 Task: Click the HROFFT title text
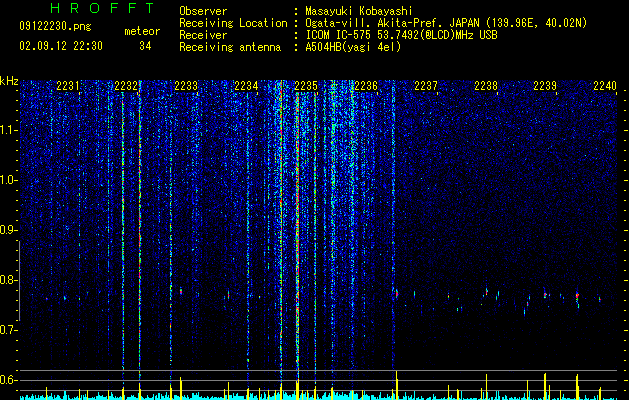pyautogui.click(x=102, y=8)
